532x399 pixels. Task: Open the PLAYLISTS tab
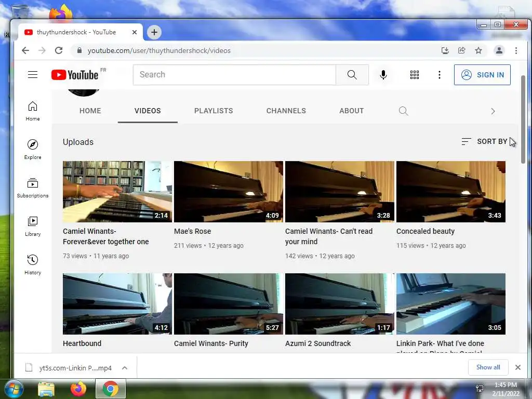coord(214,111)
